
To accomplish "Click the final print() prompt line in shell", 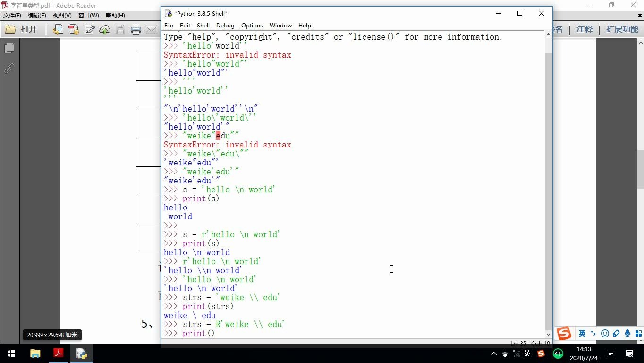I will pyautogui.click(x=189, y=333).
